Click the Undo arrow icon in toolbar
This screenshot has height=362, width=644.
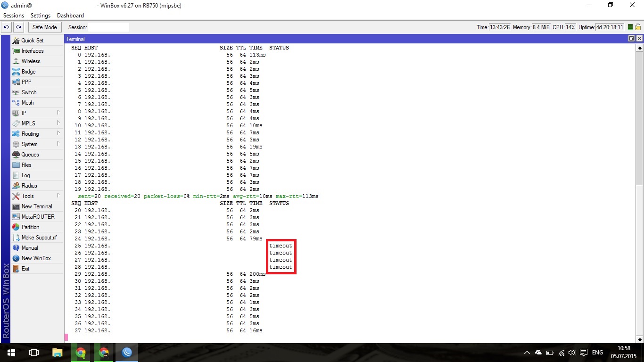(7, 27)
